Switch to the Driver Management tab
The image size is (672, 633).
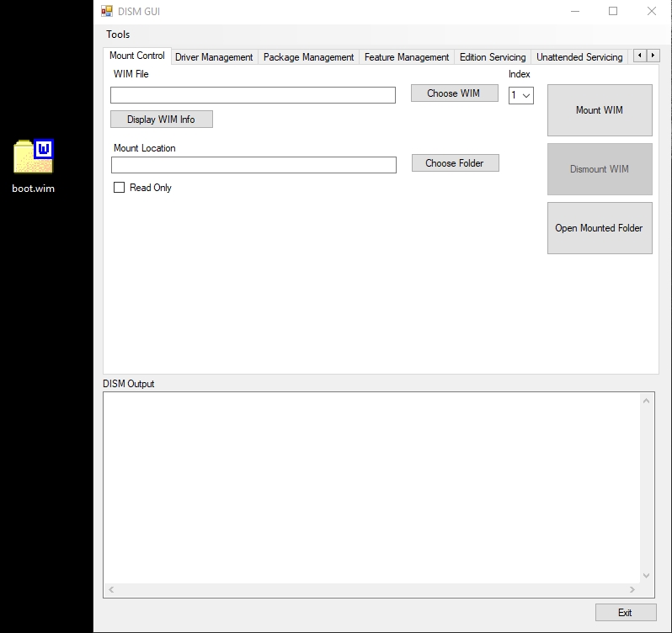point(214,57)
